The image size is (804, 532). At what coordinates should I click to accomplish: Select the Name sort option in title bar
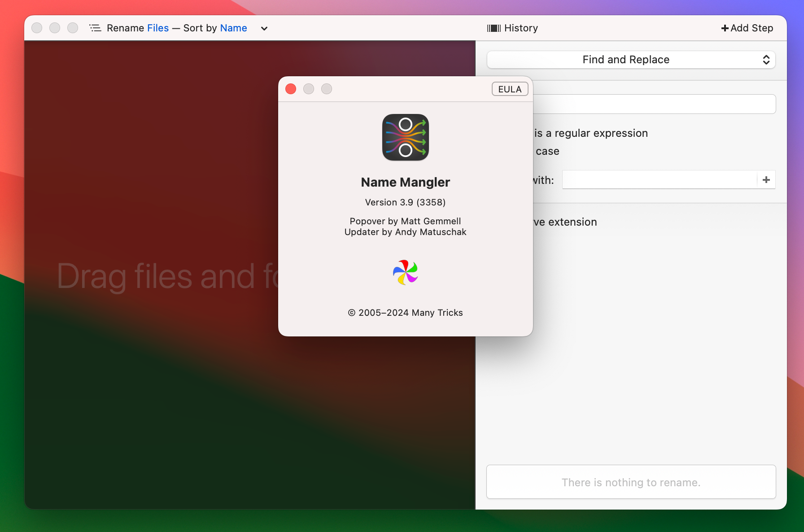pyautogui.click(x=233, y=28)
